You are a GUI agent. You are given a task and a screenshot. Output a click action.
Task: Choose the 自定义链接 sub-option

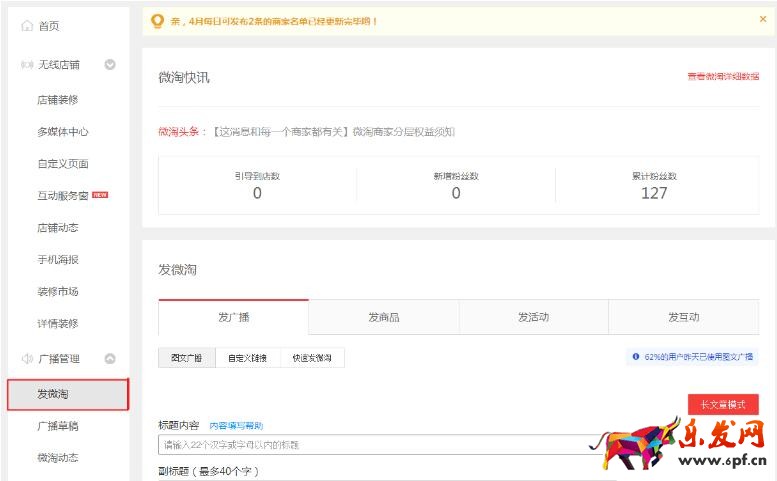click(x=247, y=357)
